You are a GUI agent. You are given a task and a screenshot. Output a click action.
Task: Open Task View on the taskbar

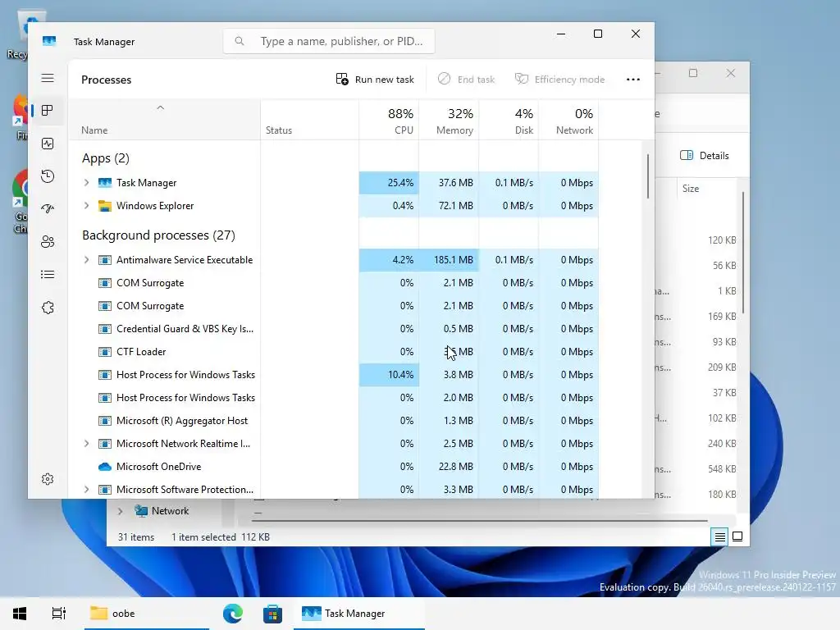59,614
